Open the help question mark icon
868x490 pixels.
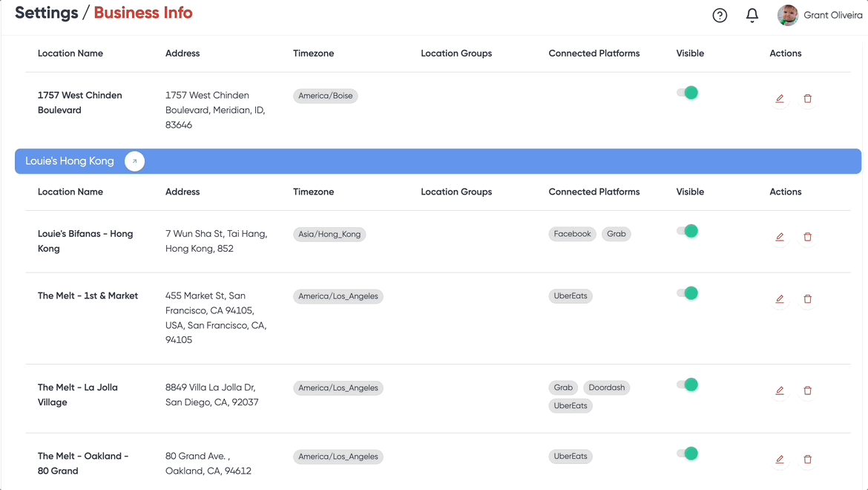[x=720, y=16]
